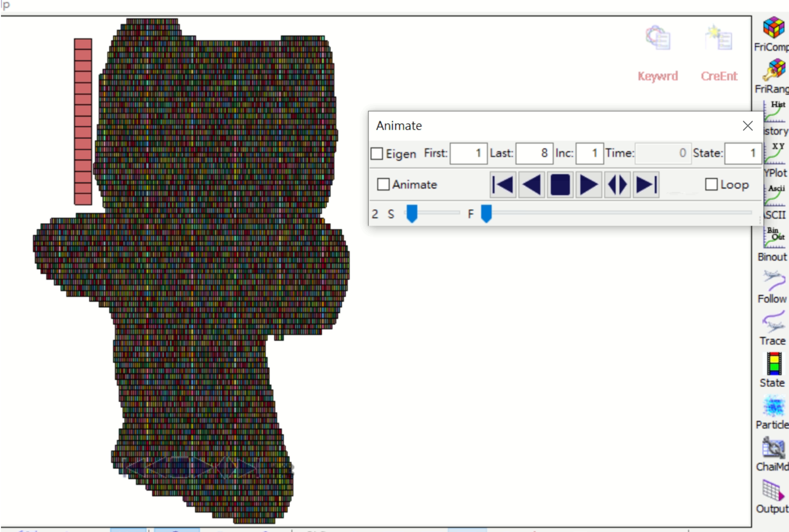Screen dimensions: 789x532
Task: Play the animation backward
Action: click(531, 185)
